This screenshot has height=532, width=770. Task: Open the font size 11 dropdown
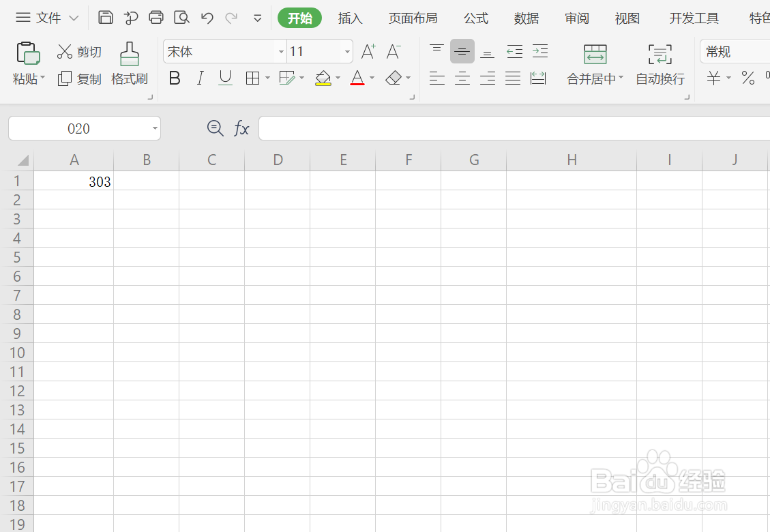(x=347, y=52)
